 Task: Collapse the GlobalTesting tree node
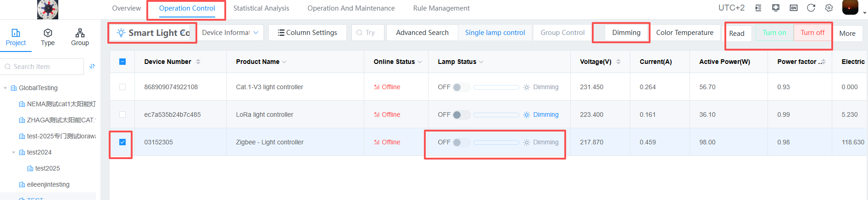coord(6,88)
